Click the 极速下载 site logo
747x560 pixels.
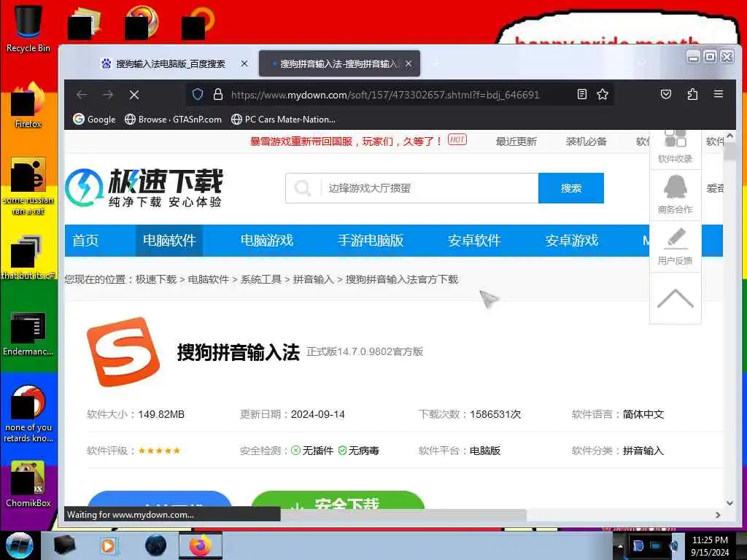pos(144,187)
